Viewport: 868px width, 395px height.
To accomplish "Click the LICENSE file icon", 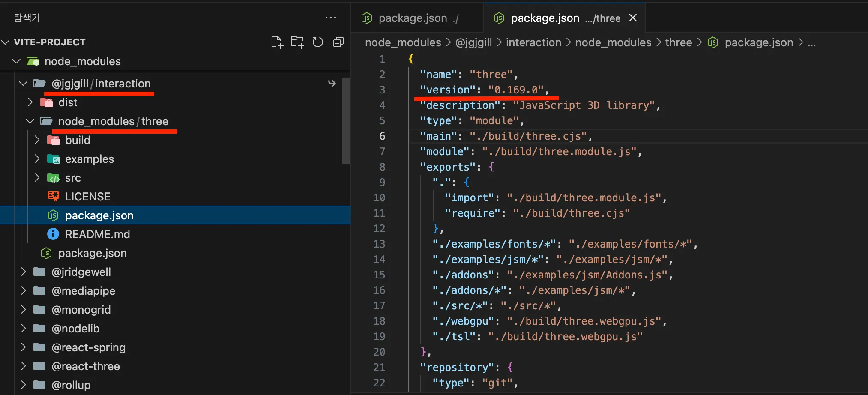I will click(x=53, y=196).
